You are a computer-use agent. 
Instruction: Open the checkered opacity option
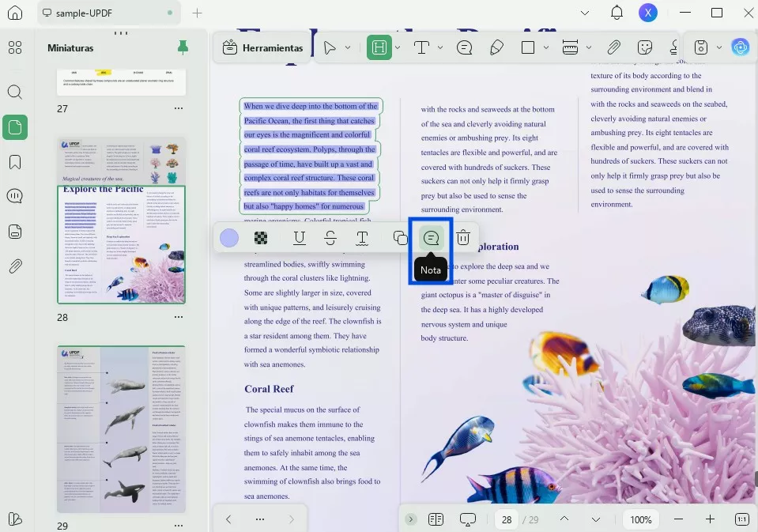pos(261,238)
